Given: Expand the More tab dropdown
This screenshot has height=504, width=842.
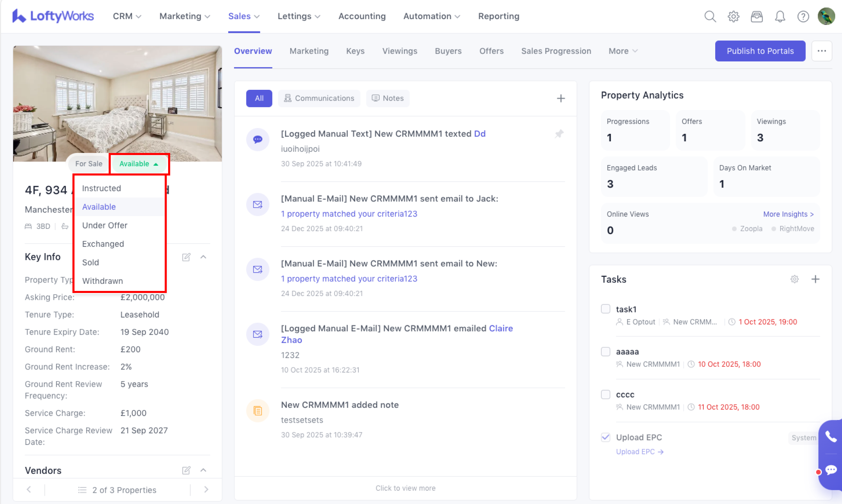Looking at the screenshot, I should coord(623,51).
